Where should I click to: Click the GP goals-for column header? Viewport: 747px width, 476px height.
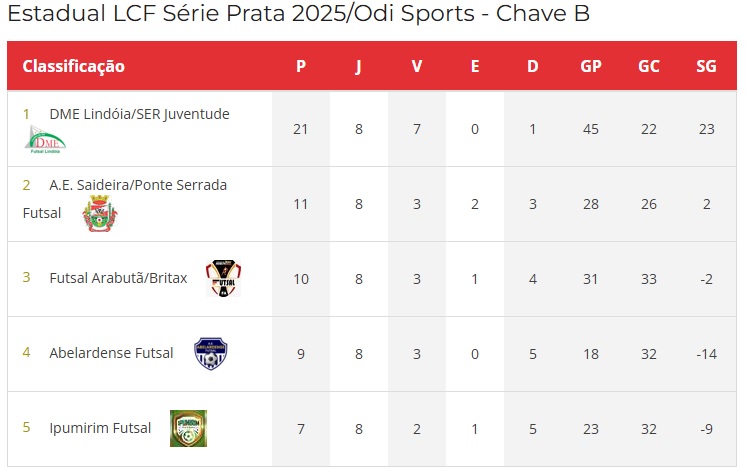click(x=591, y=66)
